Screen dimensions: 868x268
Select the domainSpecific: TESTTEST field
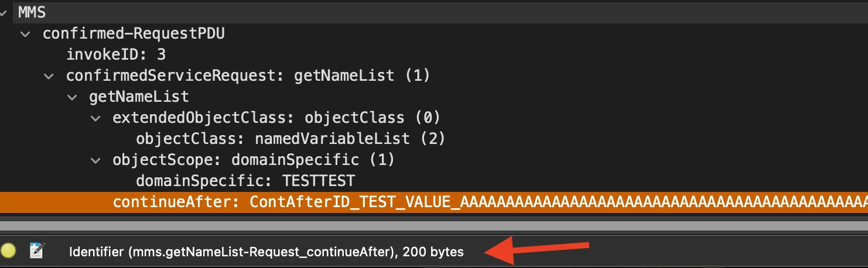pyautogui.click(x=245, y=180)
